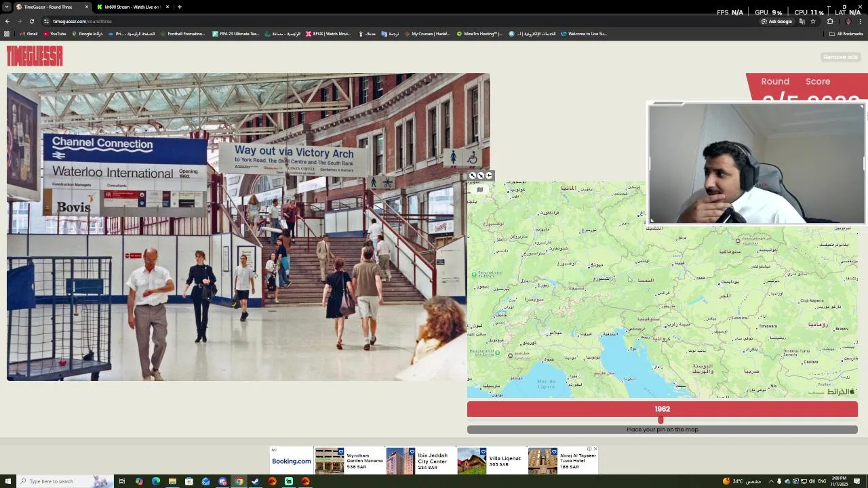Image resolution: width=868 pixels, height=488 pixels.
Task: Click the Ask Google button
Action: (776, 21)
